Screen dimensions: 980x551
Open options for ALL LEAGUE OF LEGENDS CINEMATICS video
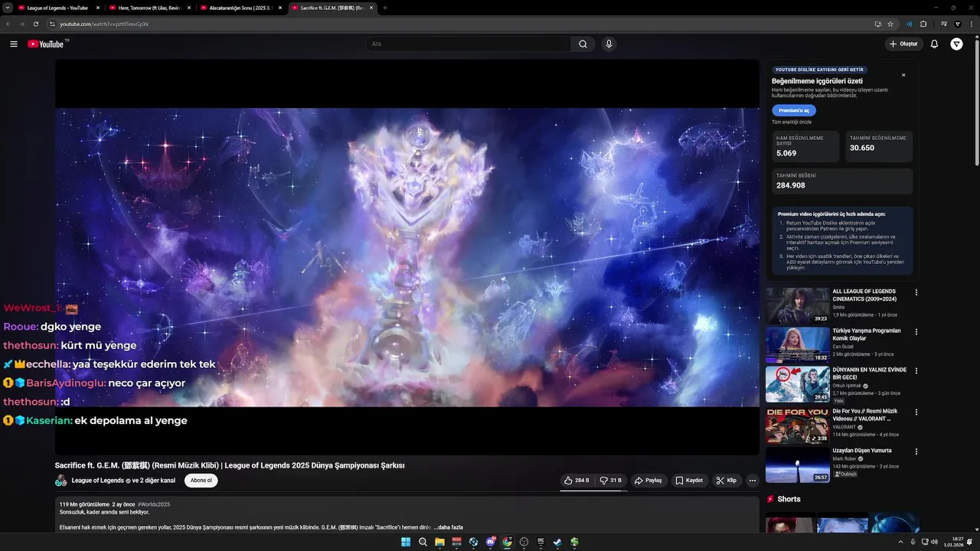[916, 292]
